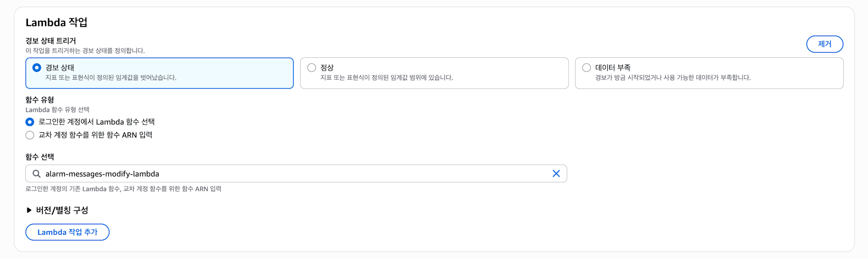Select the 데이터 부족 radio button
868x259 pixels.
pos(586,68)
